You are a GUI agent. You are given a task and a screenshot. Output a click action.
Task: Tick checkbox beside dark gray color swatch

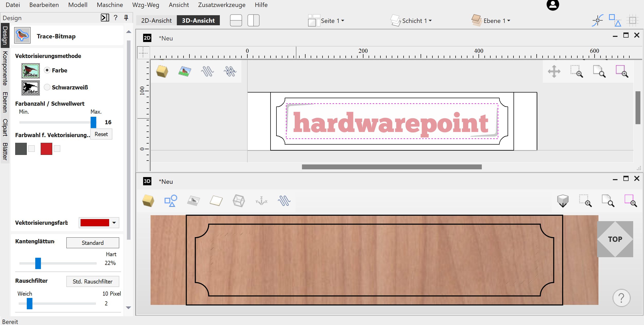31,148
